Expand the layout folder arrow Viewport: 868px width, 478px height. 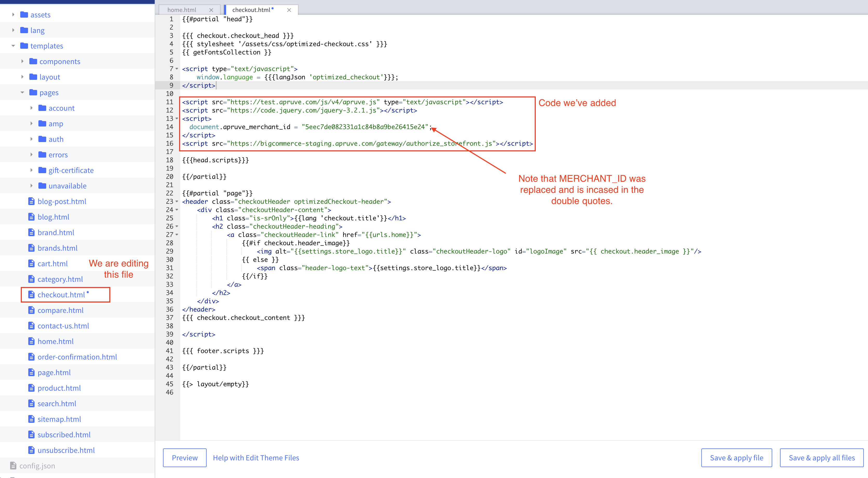(x=22, y=77)
